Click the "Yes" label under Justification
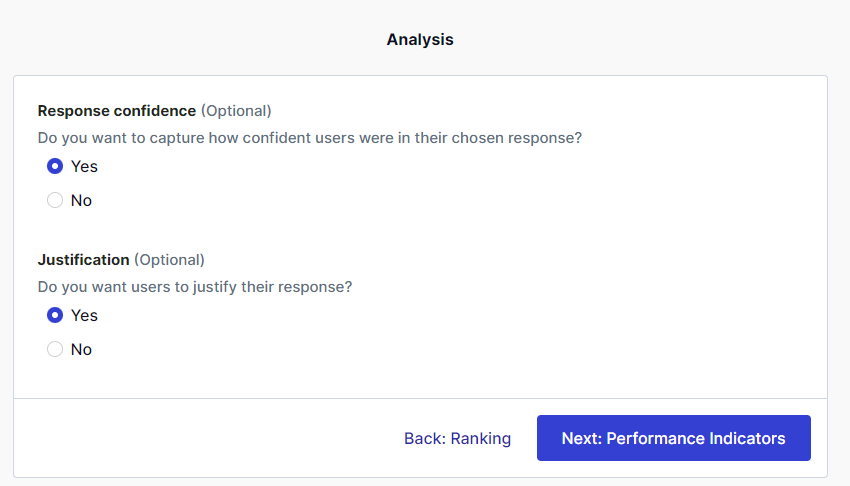 pos(84,315)
